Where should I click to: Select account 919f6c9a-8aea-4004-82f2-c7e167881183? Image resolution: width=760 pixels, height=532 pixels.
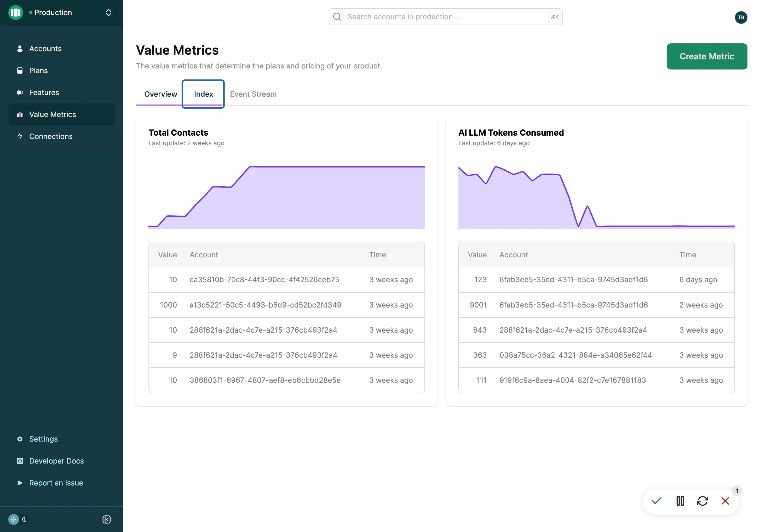[x=572, y=380]
